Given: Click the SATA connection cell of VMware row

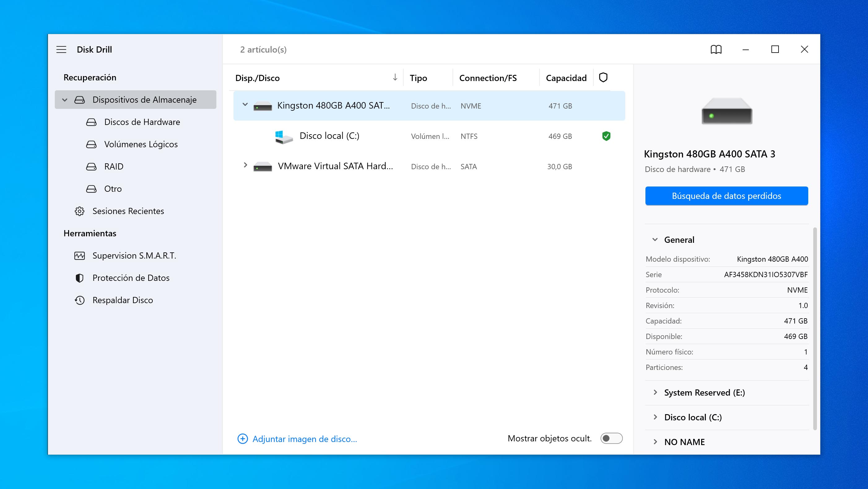Looking at the screenshot, I should 468,167.
